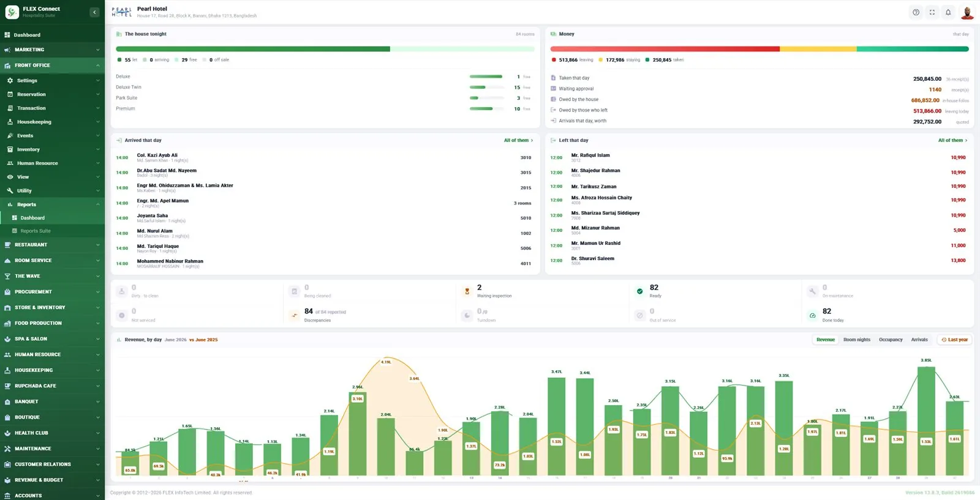Image resolution: width=980 pixels, height=500 pixels.
Task: Open the help icon in header
Action: tap(916, 12)
